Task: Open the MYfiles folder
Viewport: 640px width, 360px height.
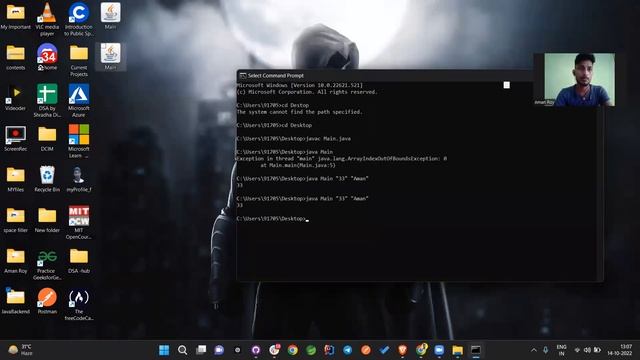Action: click(16, 179)
